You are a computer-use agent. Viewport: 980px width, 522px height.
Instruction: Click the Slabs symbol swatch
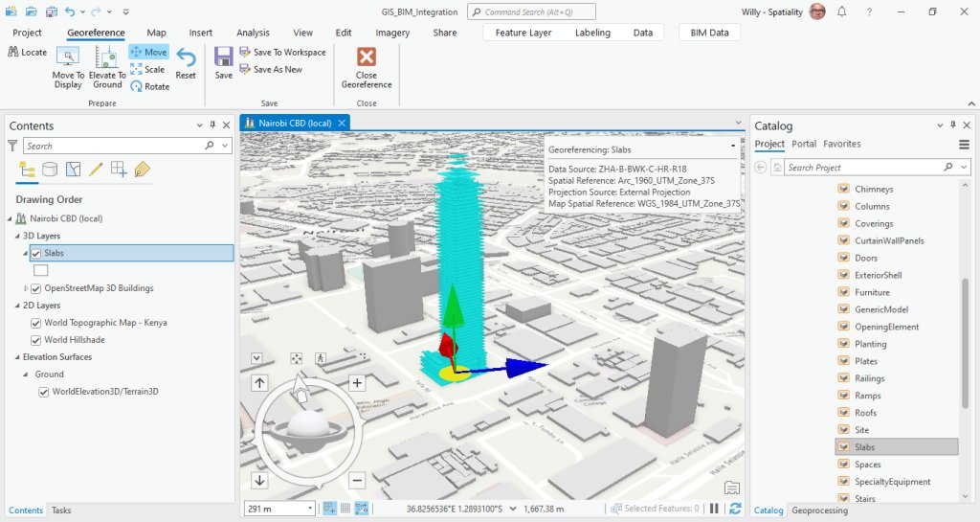[40, 271]
